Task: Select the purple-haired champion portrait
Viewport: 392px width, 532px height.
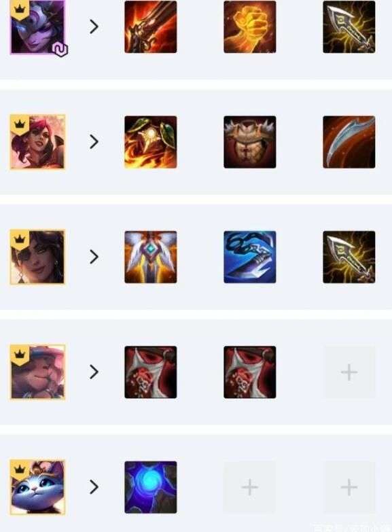Action: coord(37,26)
